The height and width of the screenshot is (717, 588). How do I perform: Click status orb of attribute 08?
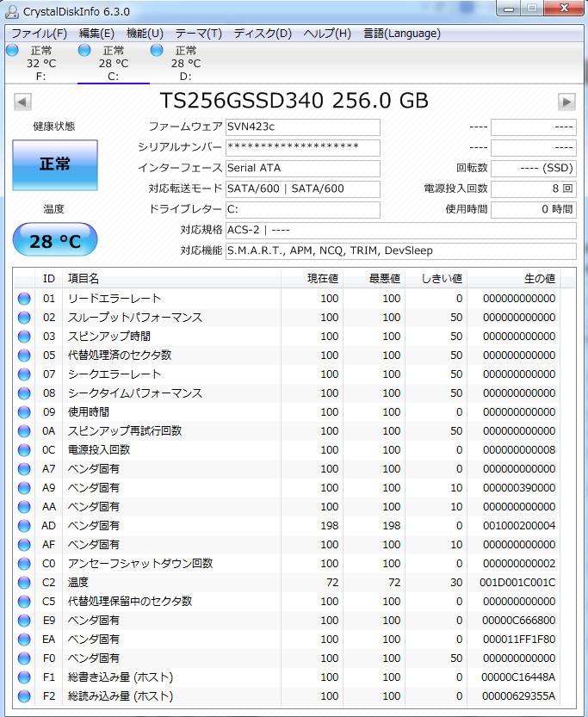click(x=24, y=393)
